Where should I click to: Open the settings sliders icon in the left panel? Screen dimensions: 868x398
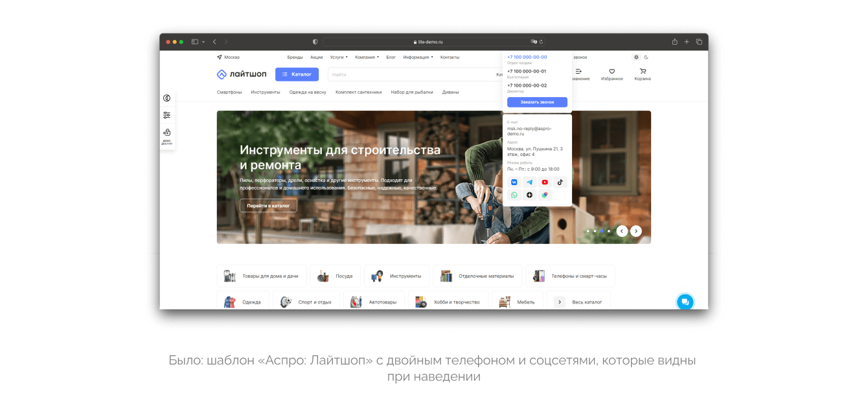[x=166, y=115]
